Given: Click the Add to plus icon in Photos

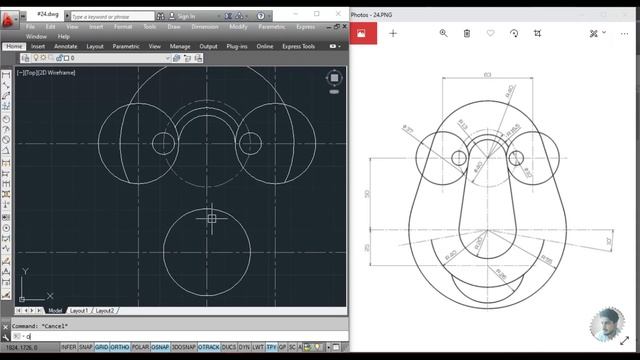Looking at the screenshot, I should (x=393, y=33).
